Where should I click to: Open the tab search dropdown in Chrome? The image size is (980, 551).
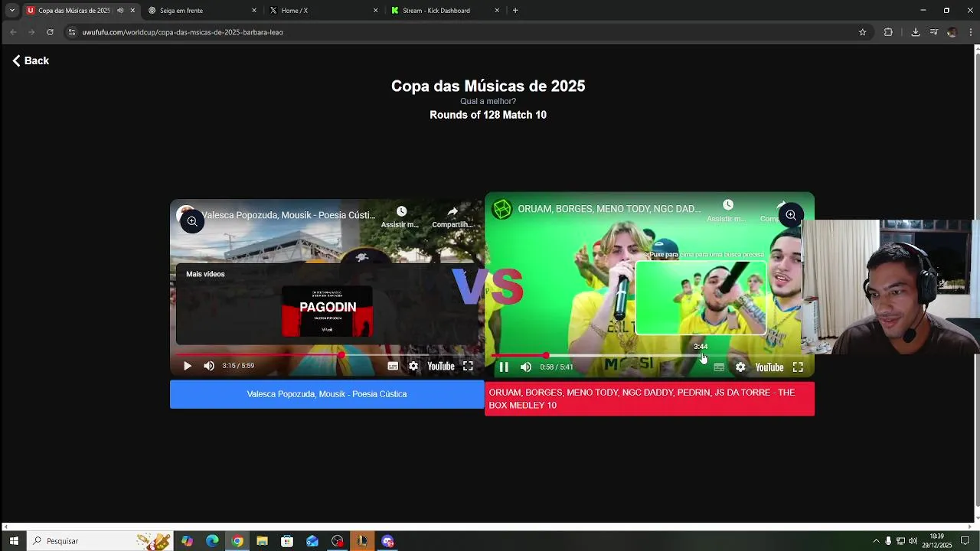(11, 10)
